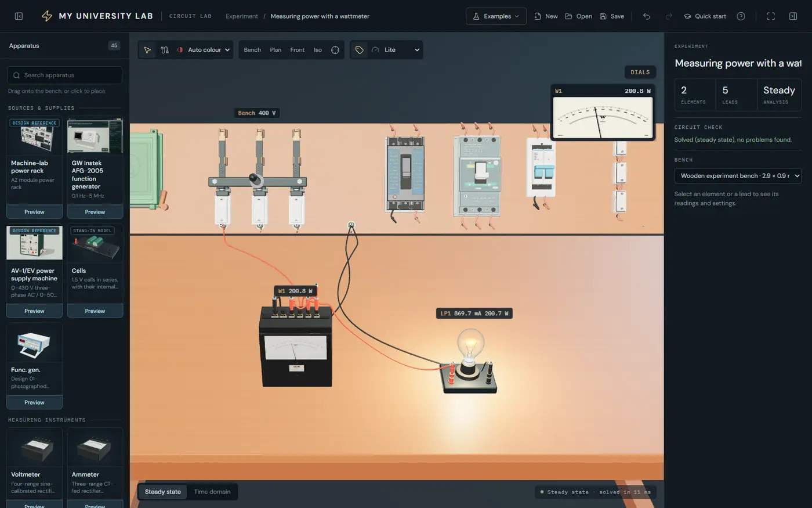Activate the wire lead routing tool
This screenshot has width=812, height=508.
pyautogui.click(x=165, y=50)
